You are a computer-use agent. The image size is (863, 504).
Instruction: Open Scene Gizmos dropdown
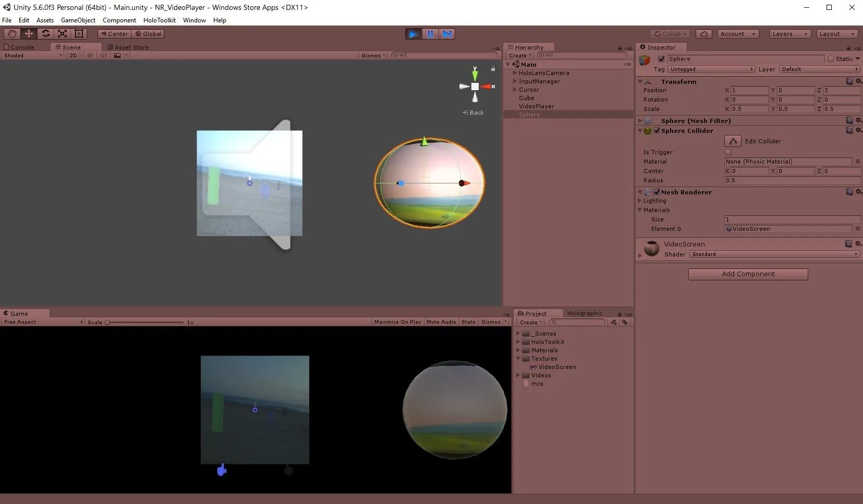pyautogui.click(x=373, y=55)
